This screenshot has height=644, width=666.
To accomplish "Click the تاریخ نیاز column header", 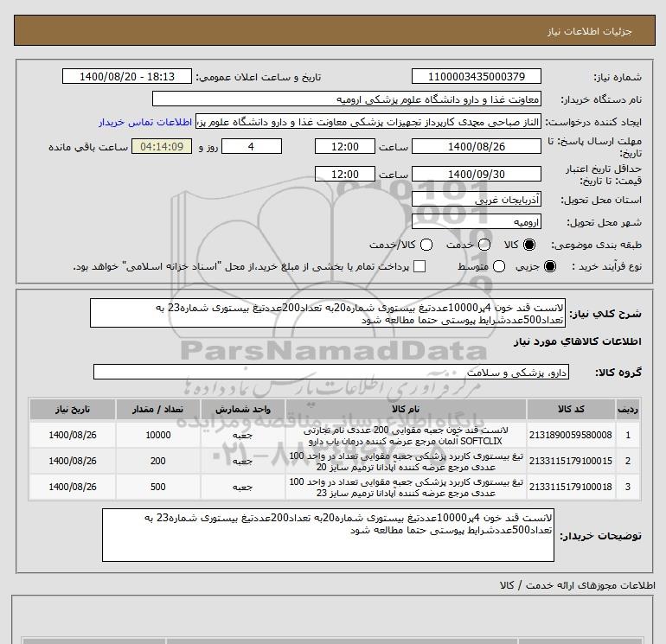I will point(73,409).
